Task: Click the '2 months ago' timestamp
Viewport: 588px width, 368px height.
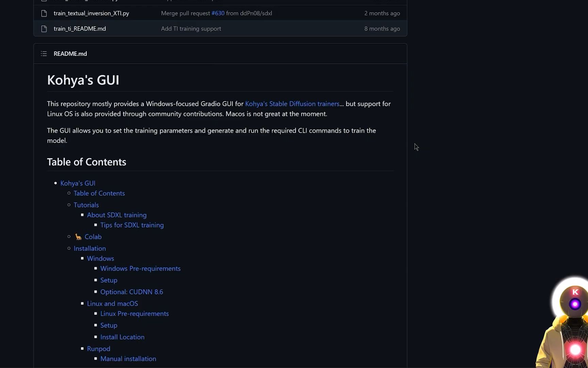Action: pos(382,13)
